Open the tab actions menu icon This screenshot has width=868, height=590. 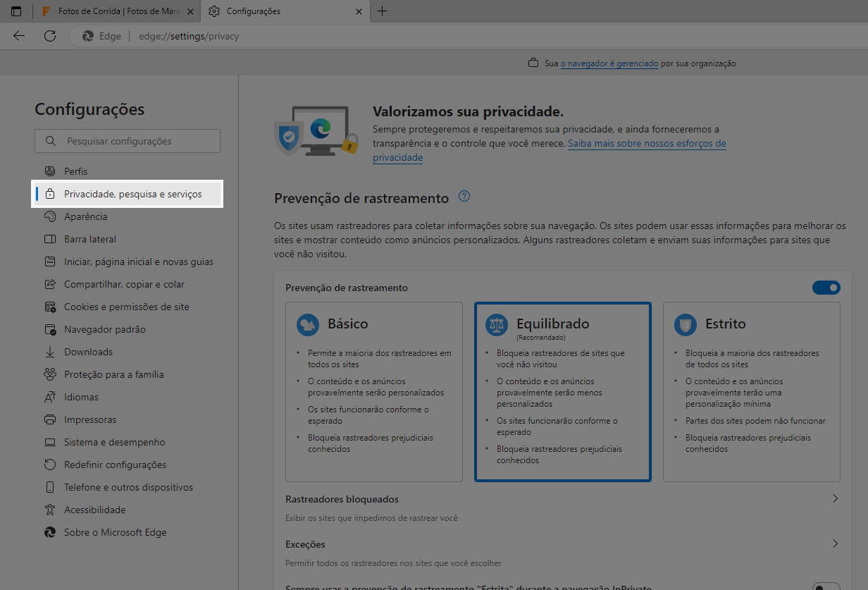point(15,11)
